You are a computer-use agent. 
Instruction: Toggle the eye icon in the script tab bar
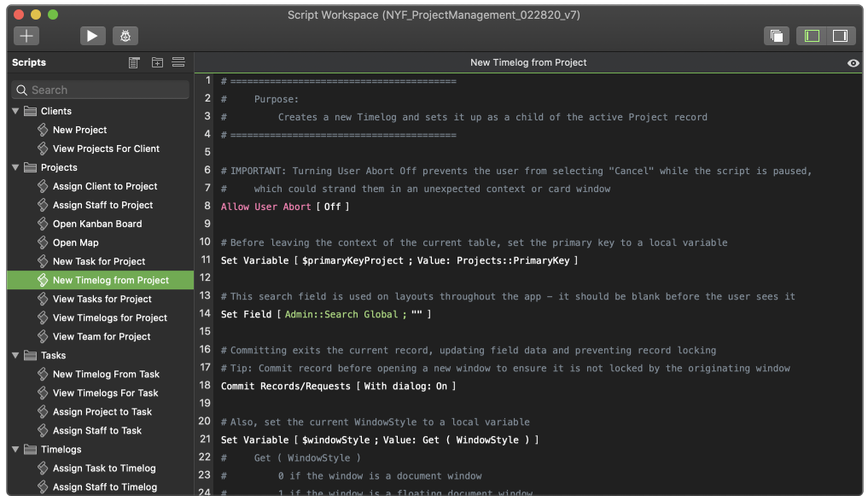pyautogui.click(x=853, y=63)
